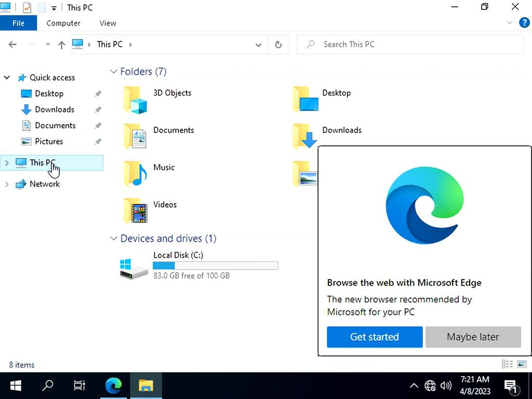Click the New folder quick access toolbar icon
Image resolution: width=532 pixels, height=399 pixels.
[42, 7]
